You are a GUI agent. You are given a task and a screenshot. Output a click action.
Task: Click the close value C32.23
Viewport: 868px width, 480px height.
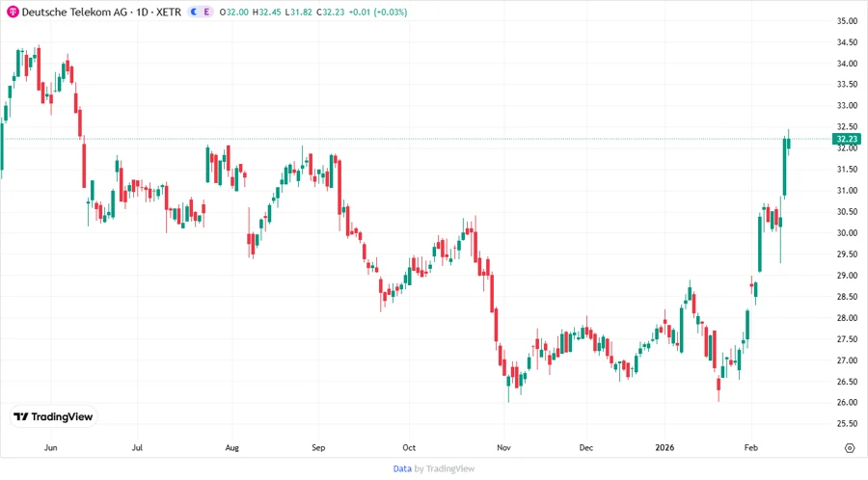[x=331, y=12]
